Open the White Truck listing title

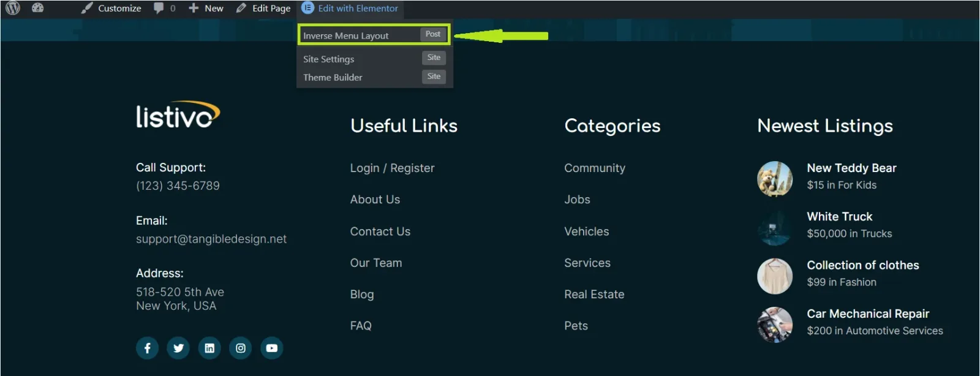(840, 216)
